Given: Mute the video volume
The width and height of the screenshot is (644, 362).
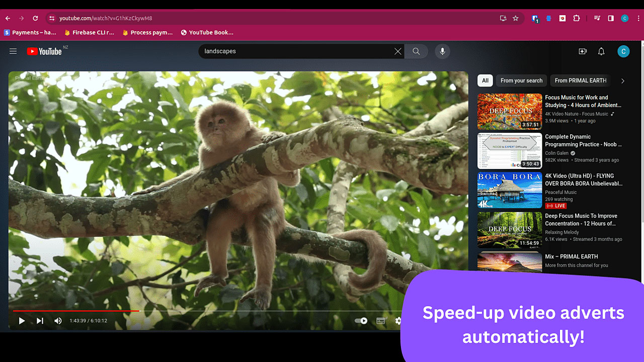Looking at the screenshot, I should [58, 321].
